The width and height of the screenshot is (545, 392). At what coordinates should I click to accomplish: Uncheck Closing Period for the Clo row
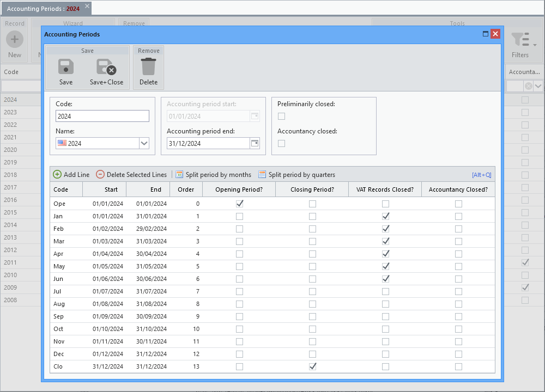click(312, 366)
